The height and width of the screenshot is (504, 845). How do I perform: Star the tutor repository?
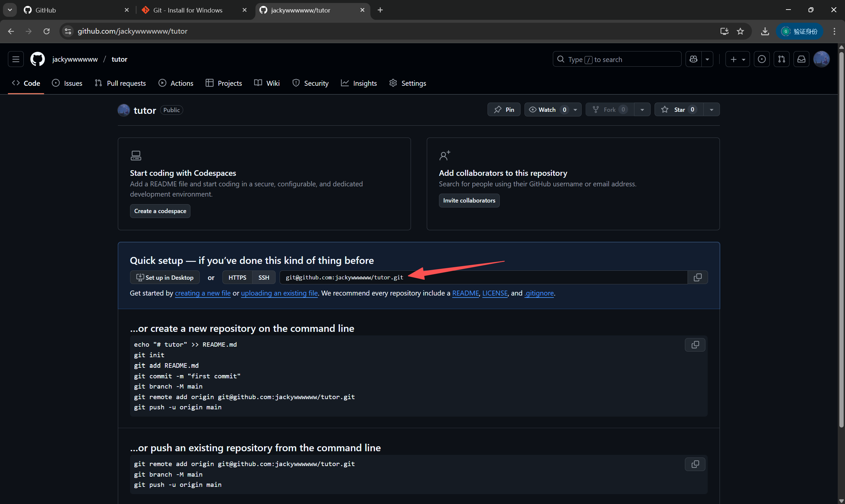[x=678, y=110]
